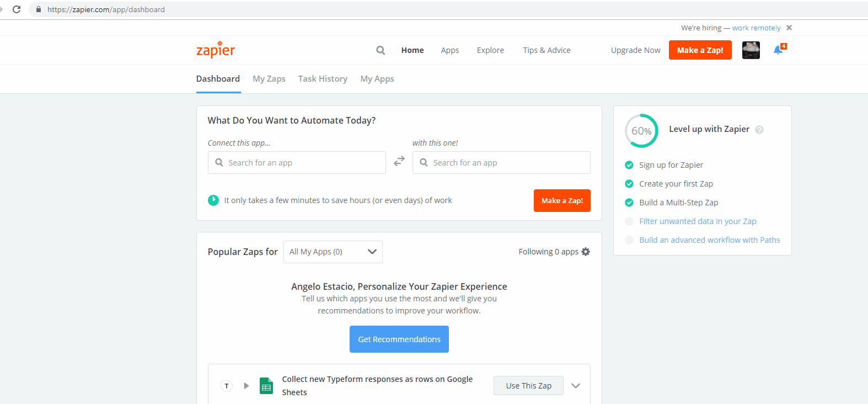Click the unchecked circle for advanced workflow Paths
Image resolution: width=868 pixels, height=404 pixels.
coord(629,240)
